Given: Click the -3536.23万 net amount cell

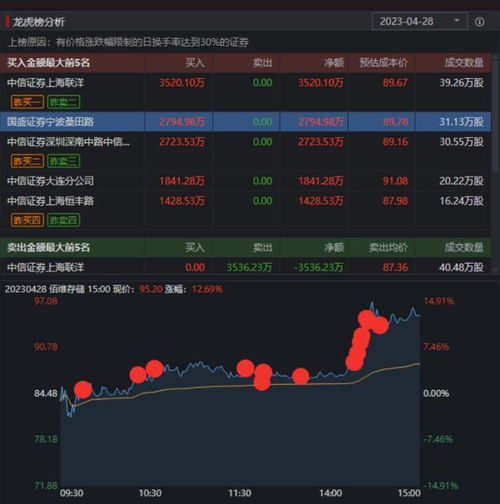Looking at the screenshot, I should (318, 267).
